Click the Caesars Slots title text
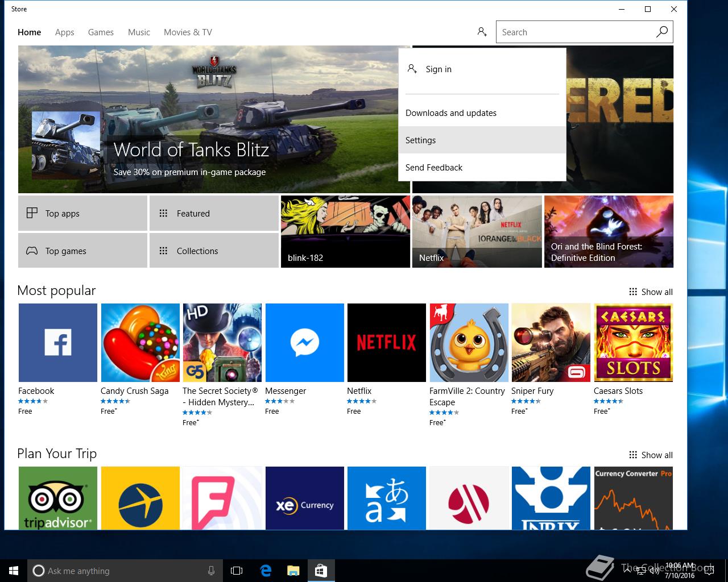Viewport: 728px width, 582px height. (x=618, y=391)
